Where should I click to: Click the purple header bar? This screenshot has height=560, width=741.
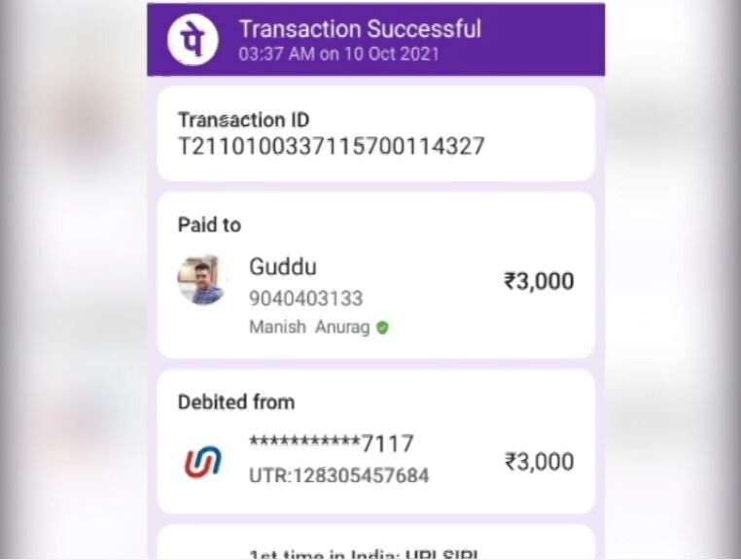tap(375, 40)
